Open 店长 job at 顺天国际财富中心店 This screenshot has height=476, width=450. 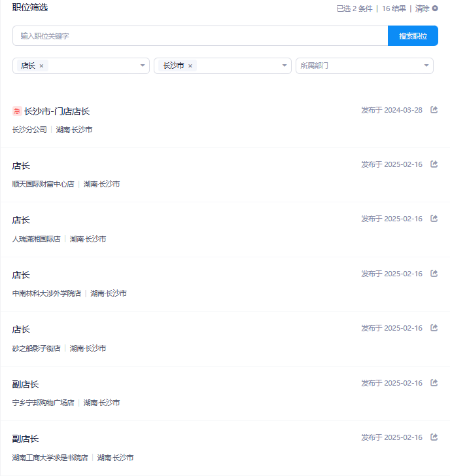21,166
